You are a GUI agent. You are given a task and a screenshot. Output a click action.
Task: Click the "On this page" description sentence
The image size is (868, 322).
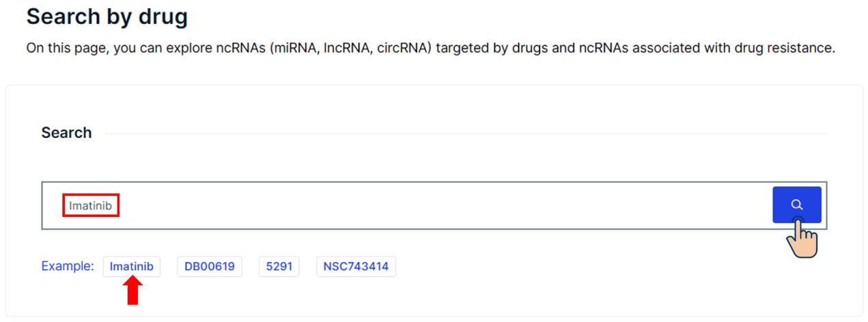pyautogui.click(x=431, y=48)
